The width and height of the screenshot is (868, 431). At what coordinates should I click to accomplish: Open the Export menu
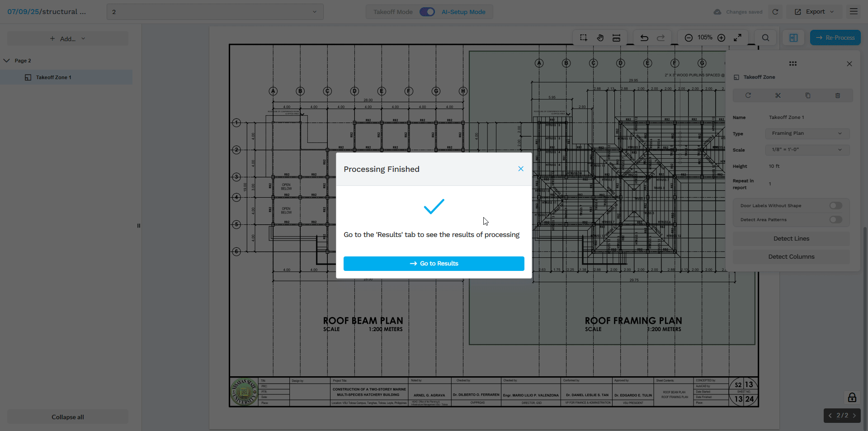point(814,12)
